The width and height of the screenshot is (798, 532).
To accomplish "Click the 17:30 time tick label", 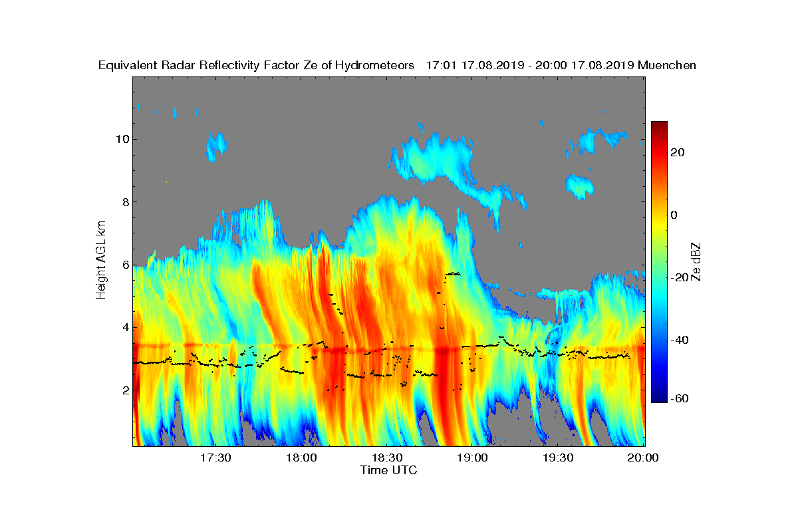I will 215,458.
